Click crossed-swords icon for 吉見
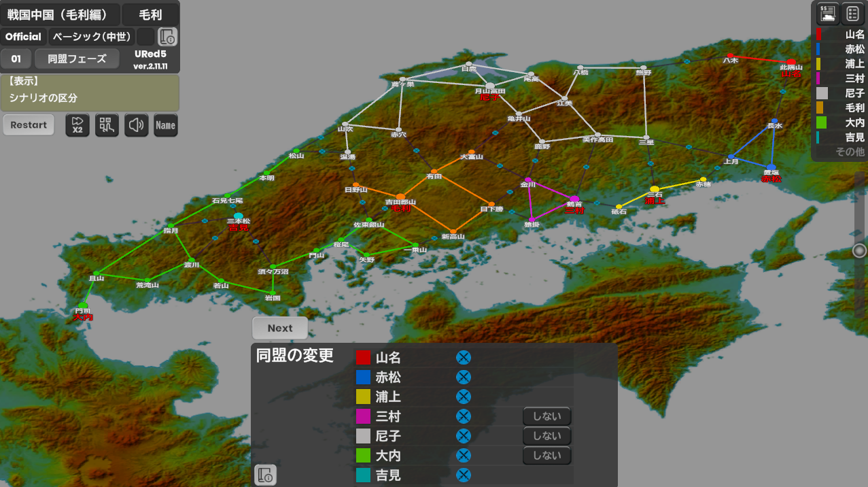The width and height of the screenshot is (868, 487). click(x=463, y=475)
